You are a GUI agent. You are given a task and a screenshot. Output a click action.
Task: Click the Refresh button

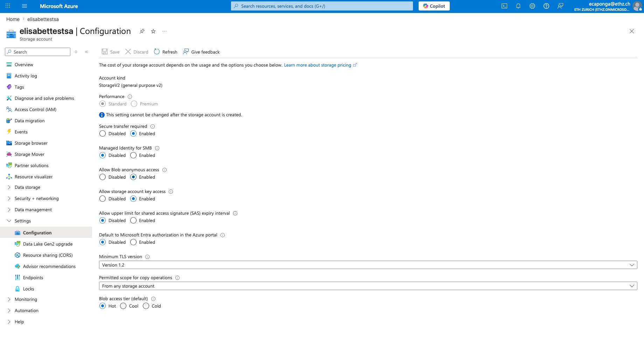pyautogui.click(x=166, y=52)
